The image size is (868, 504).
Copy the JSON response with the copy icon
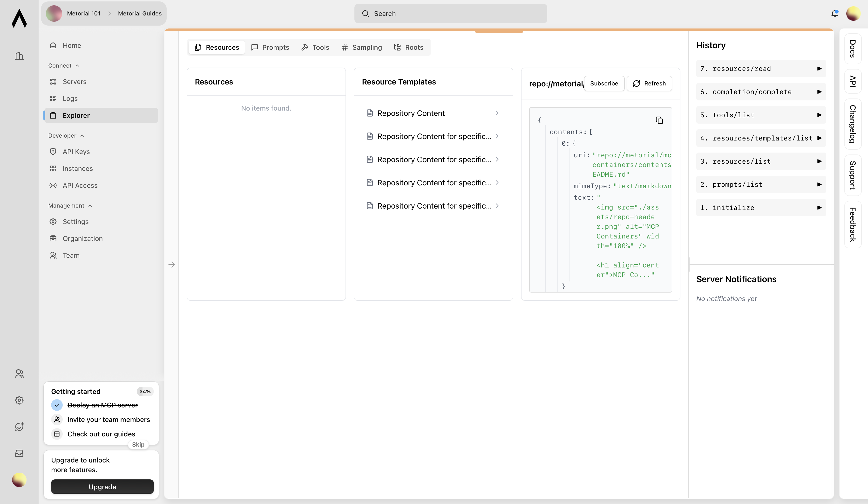(659, 120)
